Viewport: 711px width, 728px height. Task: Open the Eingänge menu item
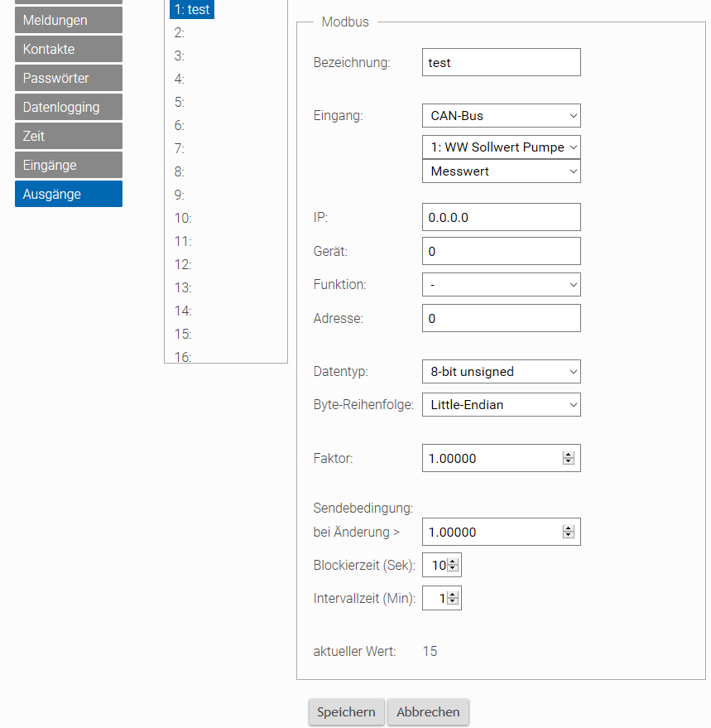pos(69,165)
